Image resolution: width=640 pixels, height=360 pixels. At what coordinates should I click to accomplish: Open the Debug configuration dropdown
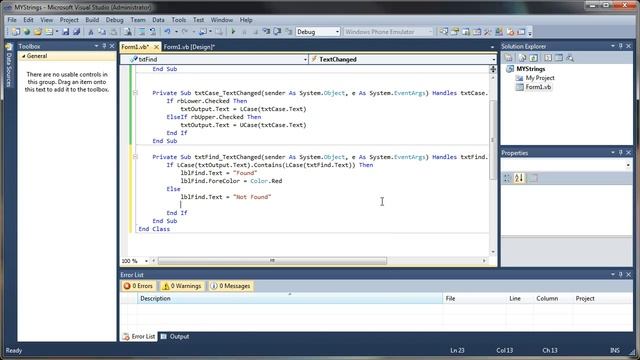pos(337,32)
